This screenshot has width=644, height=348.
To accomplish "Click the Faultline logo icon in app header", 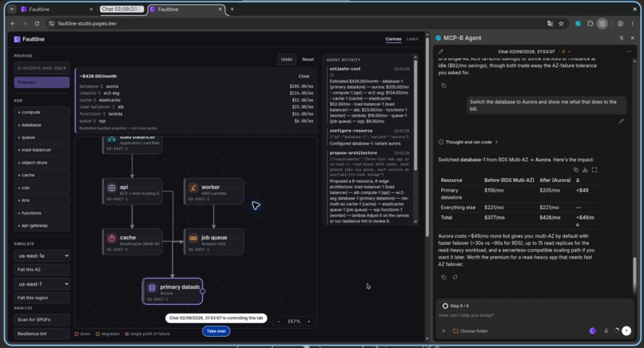I will click(17, 39).
